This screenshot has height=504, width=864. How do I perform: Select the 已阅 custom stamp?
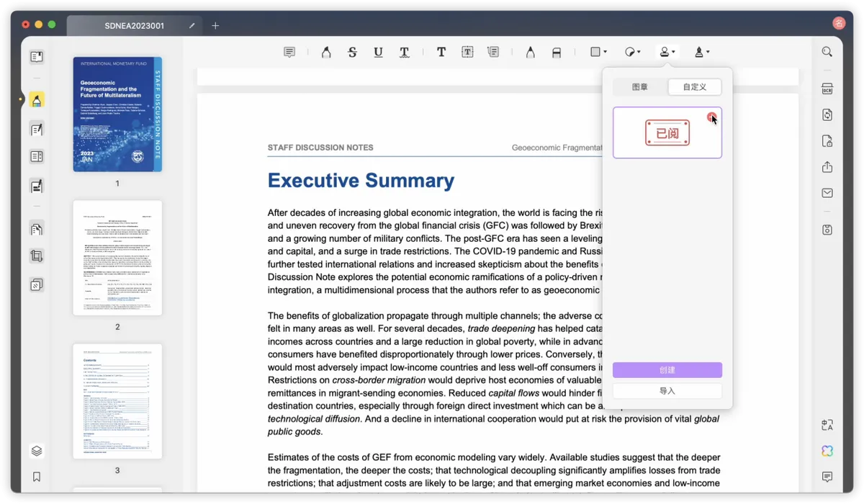[667, 133]
